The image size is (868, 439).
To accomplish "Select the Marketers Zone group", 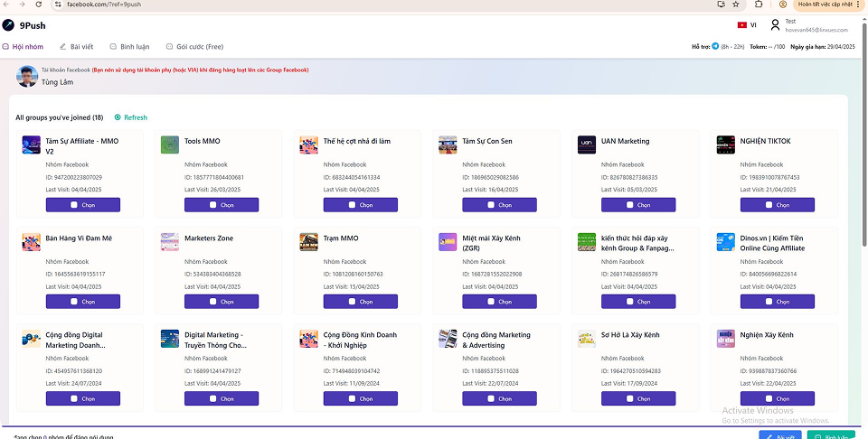I will click(x=222, y=302).
